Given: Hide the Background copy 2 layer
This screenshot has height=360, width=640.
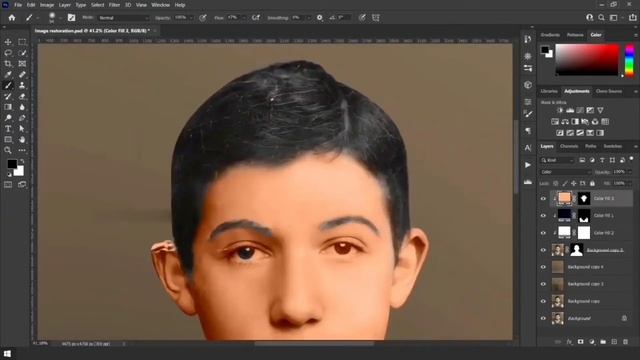Looking at the screenshot, I should [x=543, y=250].
